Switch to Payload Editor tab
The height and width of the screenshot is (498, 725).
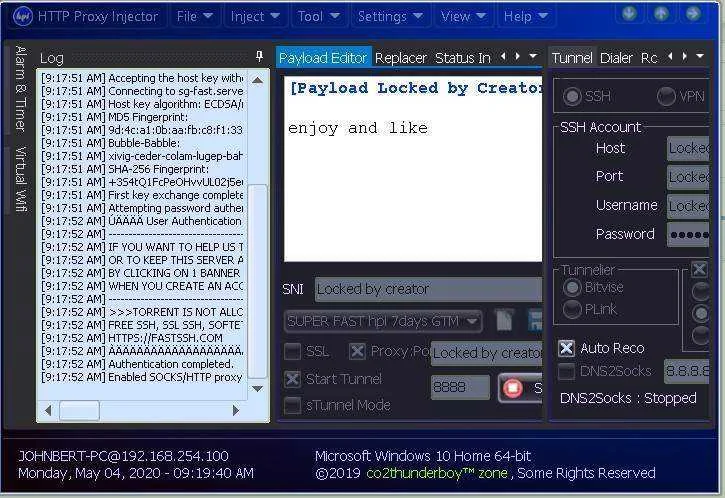coord(323,58)
